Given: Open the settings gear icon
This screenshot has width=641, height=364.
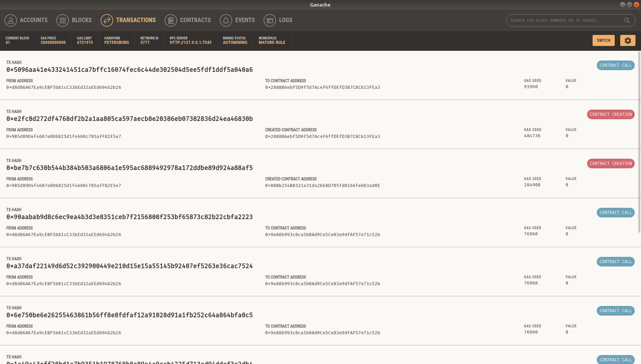Looking at the screenshot, I should coord(628,40).
